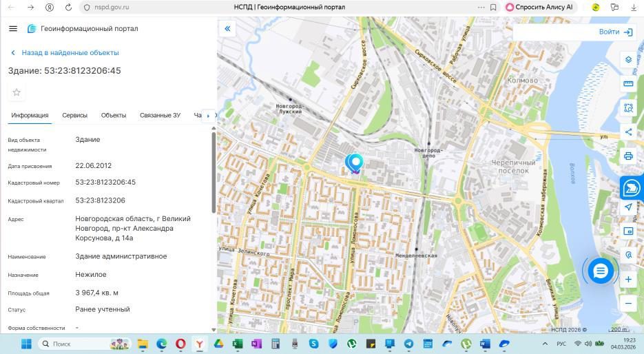Click the browser back arrow
The height and width of the screenshot is (354, 644).
click(11, 7)
